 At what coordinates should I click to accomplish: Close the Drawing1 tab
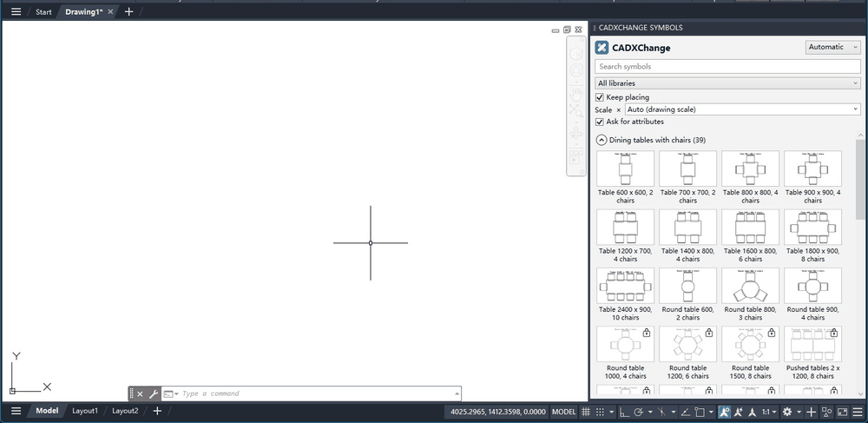111,11
